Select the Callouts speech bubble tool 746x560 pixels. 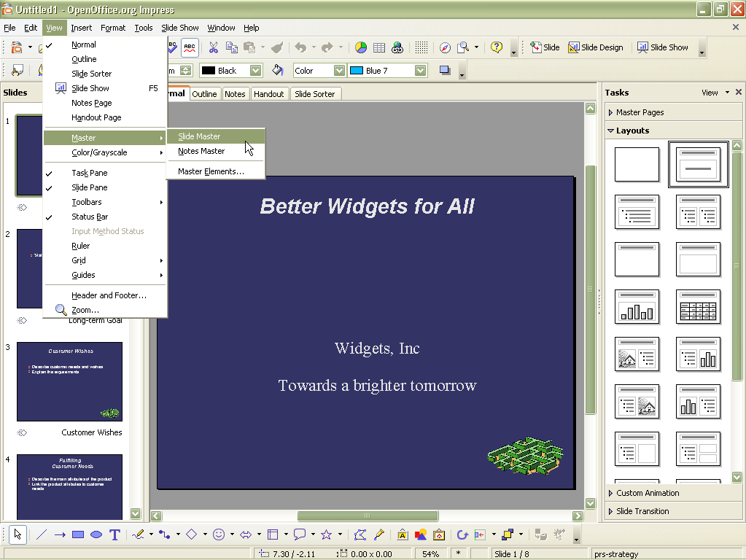(300, 534)
